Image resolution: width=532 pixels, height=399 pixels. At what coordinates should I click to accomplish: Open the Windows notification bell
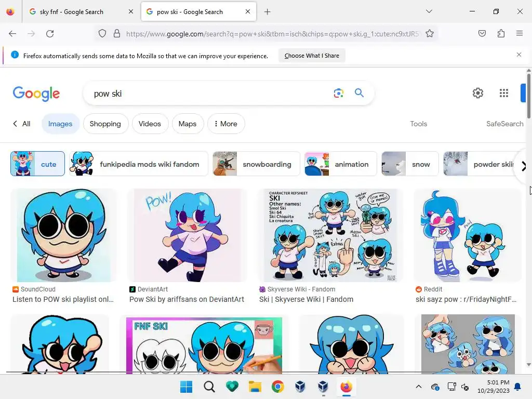[518, 387]
